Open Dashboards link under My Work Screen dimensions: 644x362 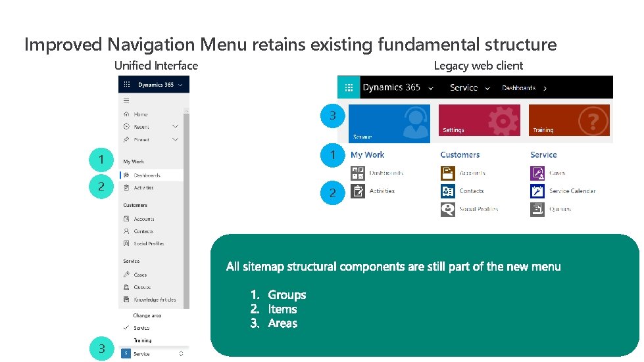[x=386, y=173]
